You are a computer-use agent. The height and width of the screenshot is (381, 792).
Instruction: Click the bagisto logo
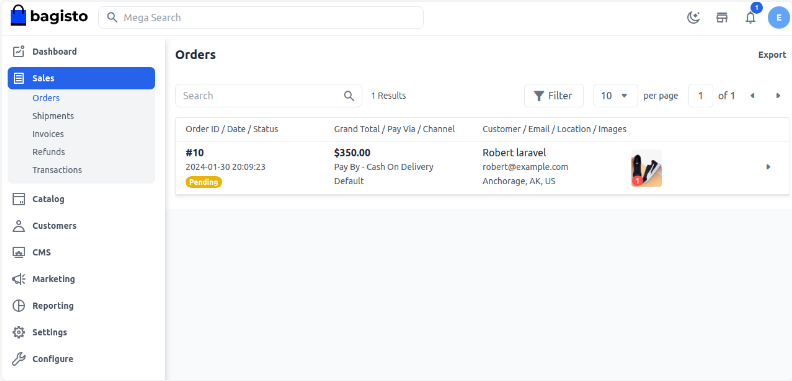(49, 16)
